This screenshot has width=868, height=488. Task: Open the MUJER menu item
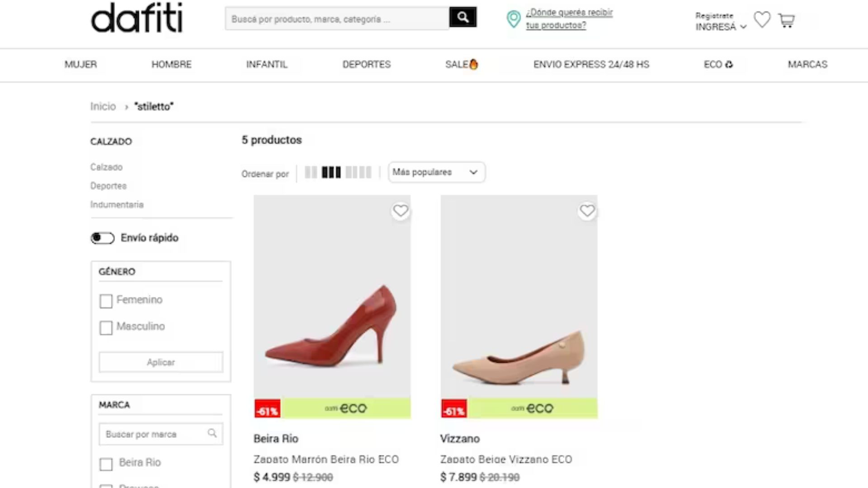[80, 65]
